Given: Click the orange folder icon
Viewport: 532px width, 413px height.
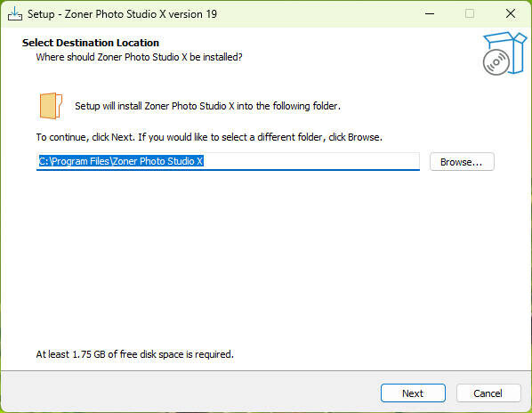Looking at the screenshot, I should 51,106.
